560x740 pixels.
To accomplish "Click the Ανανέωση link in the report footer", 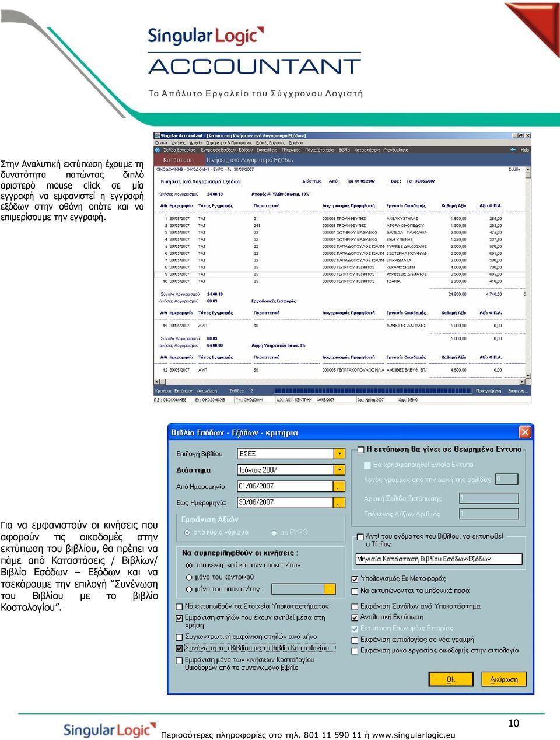I will (x=206, y=391).
